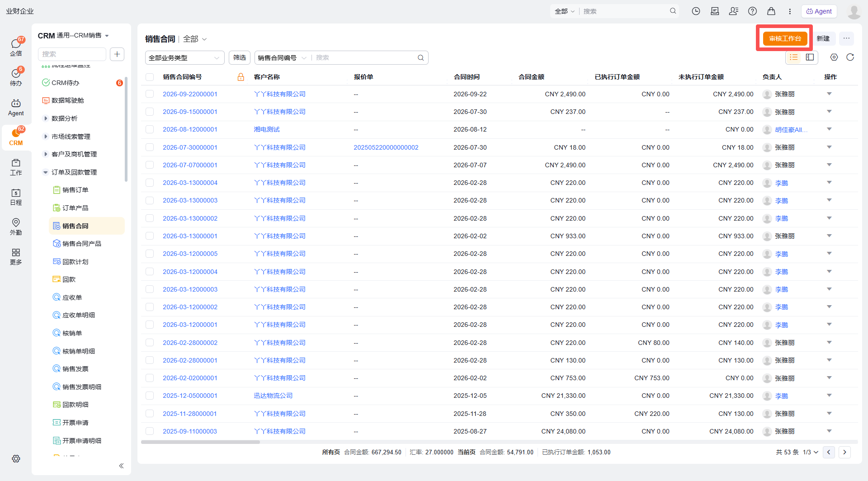Collapse the CRM navigation panel
This screenshot has height=481, width=868.
tap(121, 466)
